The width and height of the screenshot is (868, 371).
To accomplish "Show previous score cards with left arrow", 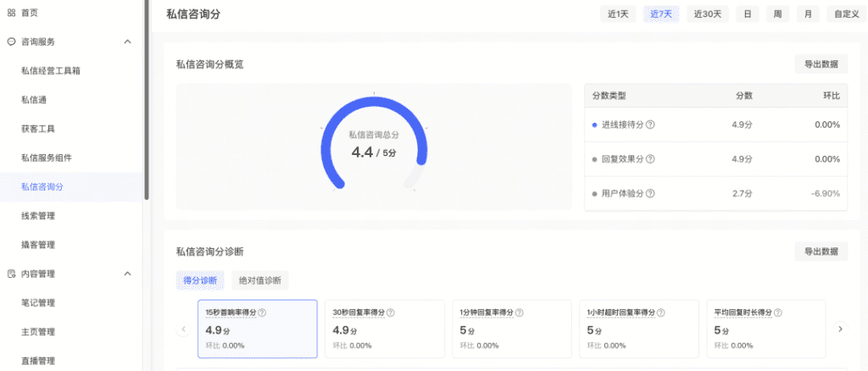I will click(183, 329).
